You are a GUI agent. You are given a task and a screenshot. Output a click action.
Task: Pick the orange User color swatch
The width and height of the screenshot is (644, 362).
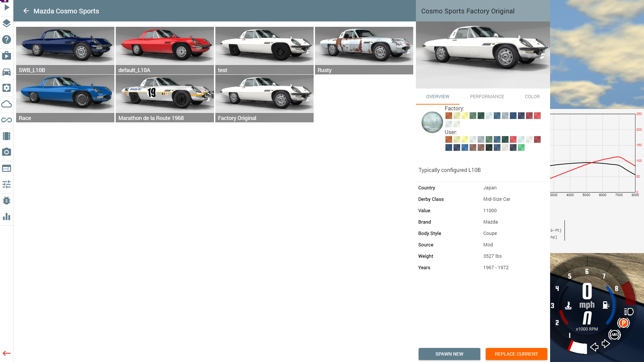(x=449, y=139)
